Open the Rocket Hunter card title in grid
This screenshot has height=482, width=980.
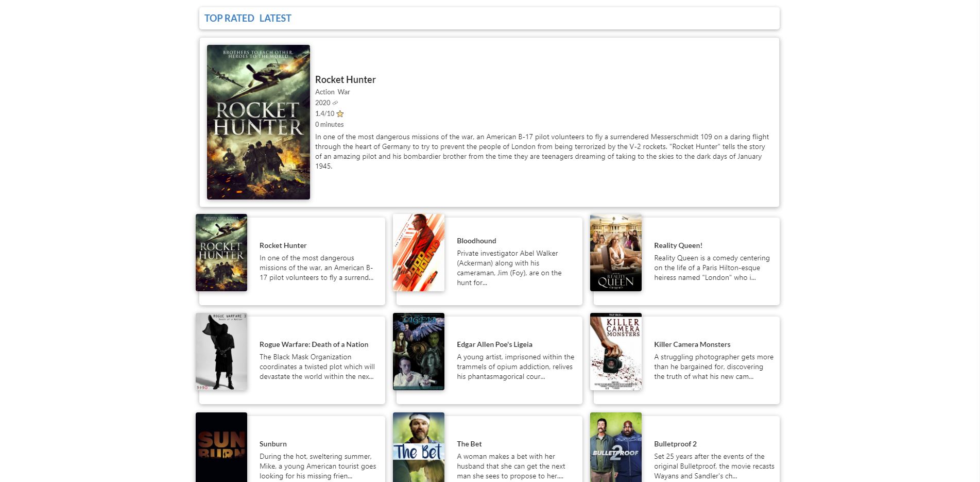(283, 245)
